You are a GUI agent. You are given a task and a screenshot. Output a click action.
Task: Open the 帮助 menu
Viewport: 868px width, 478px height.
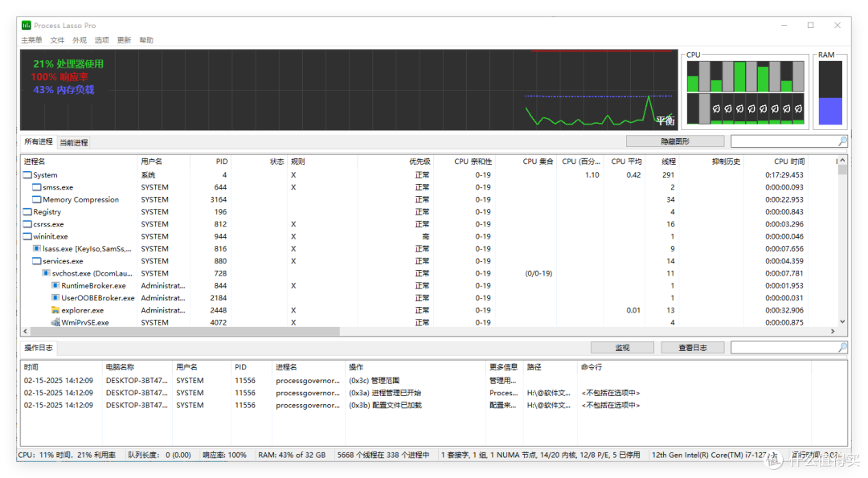tap(146, 40)
